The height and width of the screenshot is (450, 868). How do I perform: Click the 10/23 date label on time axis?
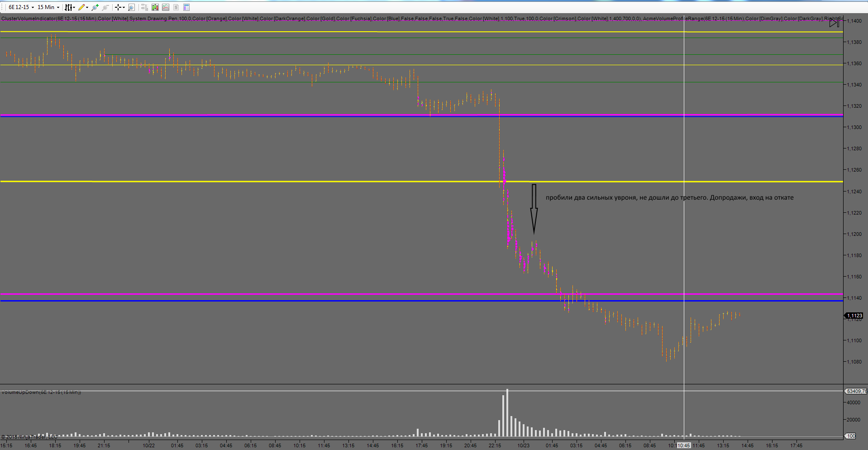[x=524, y=445]
